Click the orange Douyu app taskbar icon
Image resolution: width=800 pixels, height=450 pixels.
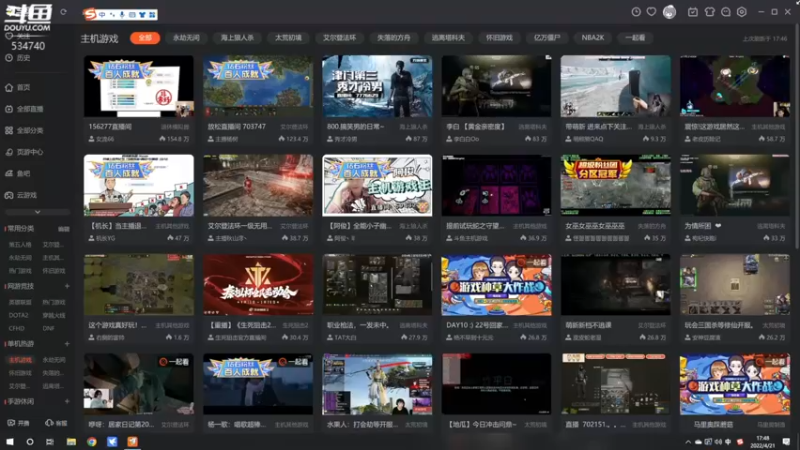(x=133, y=442)
